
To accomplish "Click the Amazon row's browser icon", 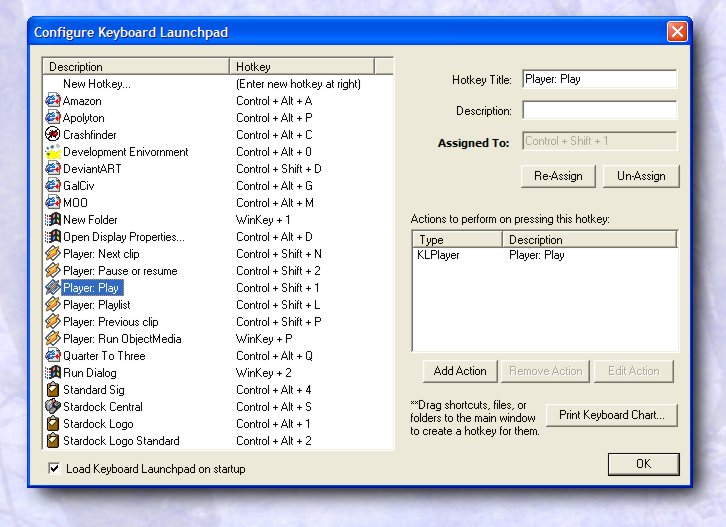I will 53,100.
